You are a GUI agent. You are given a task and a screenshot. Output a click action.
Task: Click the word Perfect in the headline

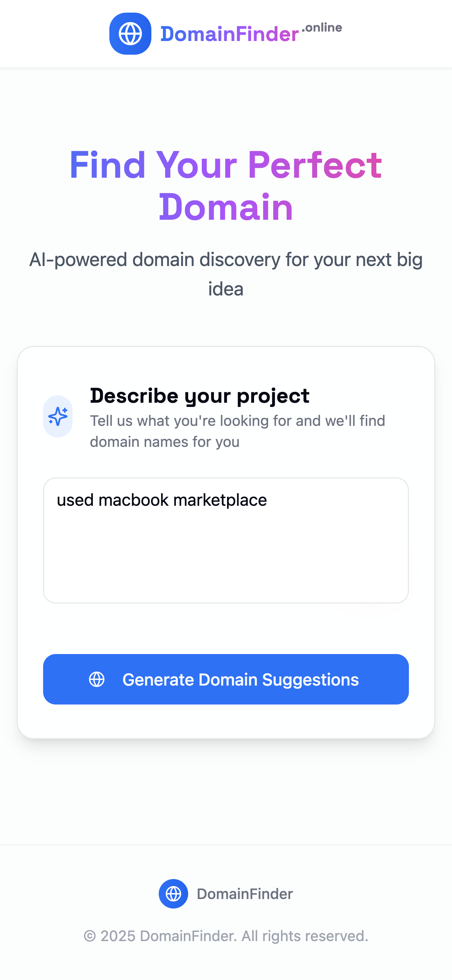pyautogui.click(x=315, y=165)
